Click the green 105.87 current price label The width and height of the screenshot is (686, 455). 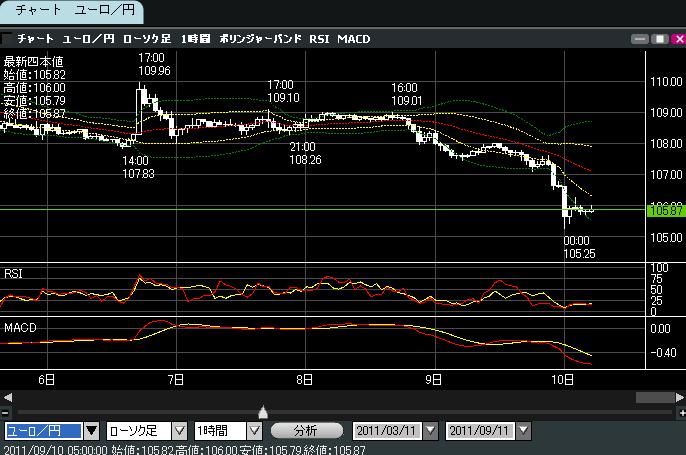tap(665, 210)
